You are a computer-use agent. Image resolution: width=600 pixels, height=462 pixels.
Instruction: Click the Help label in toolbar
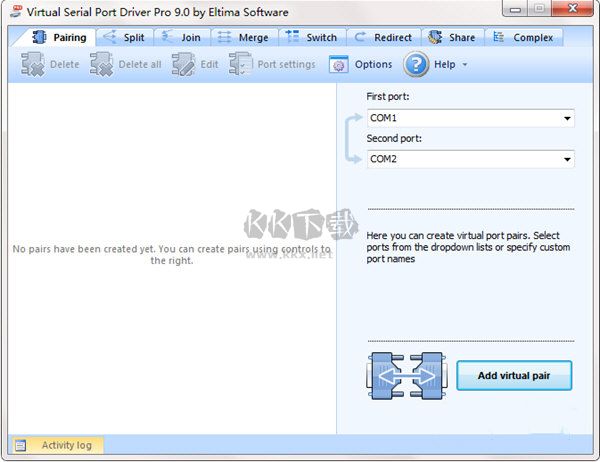[445, 64]
